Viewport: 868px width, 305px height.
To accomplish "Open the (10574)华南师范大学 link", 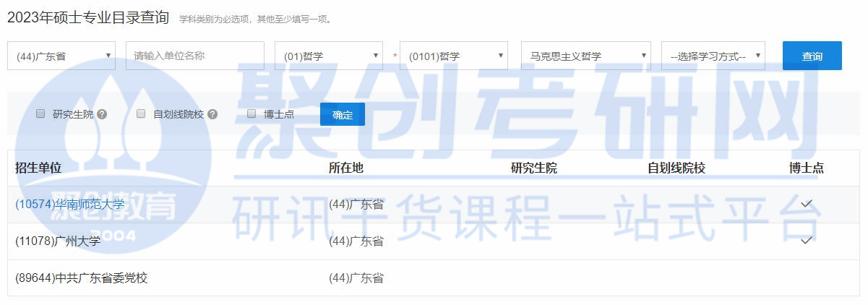I will click(x=70, y=205).
